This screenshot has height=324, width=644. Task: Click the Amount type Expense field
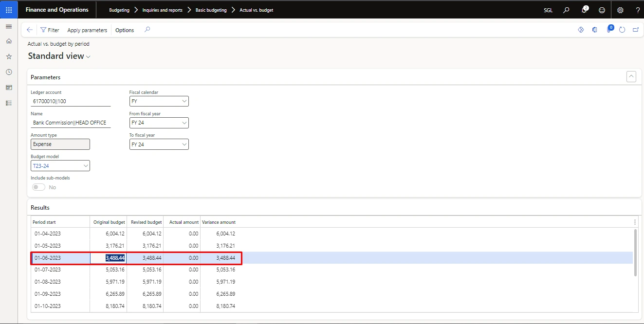[x=60, y=144]
